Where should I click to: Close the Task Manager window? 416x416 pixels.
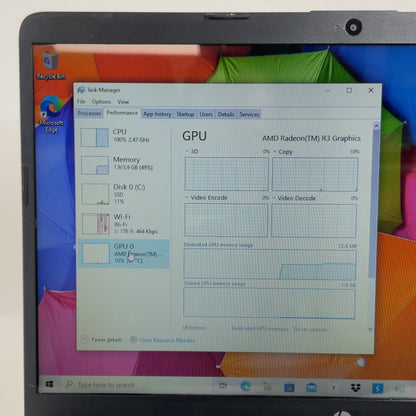pos(371,90)
